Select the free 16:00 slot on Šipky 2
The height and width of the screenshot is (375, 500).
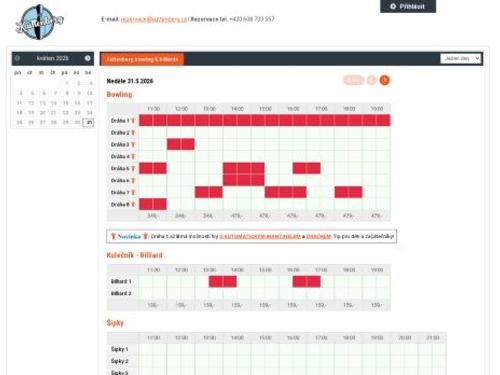(x=286, y=361)
